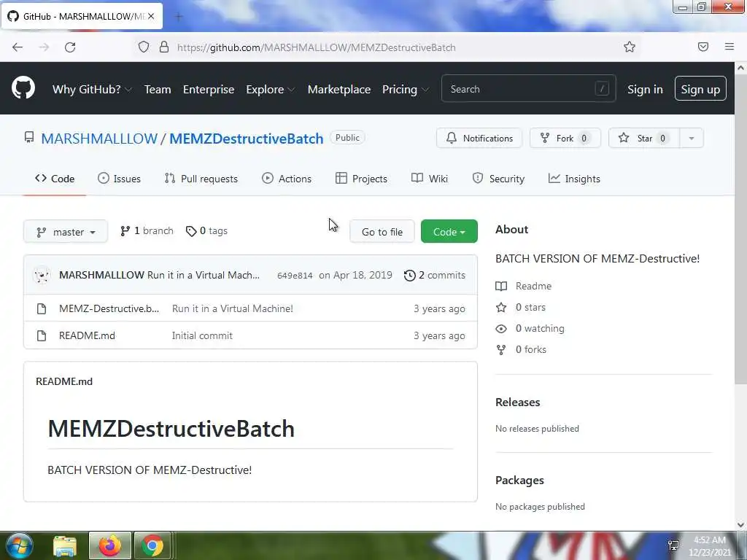Open the Enterprise navigation link
The height and width of the screenshot is (560, 747).
click(209, 89)
